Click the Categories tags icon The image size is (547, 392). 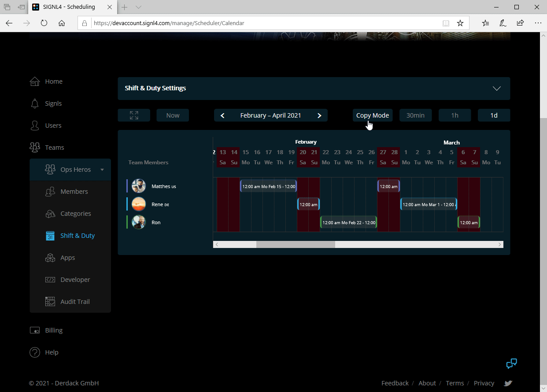pos(50,214)
